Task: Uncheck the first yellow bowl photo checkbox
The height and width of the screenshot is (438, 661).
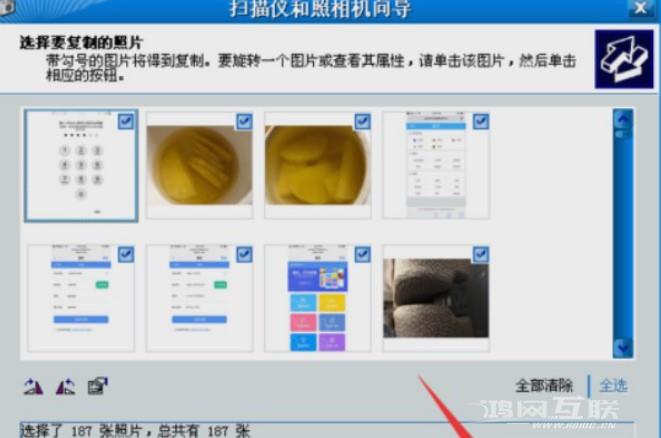Action: tap(245, 121)
